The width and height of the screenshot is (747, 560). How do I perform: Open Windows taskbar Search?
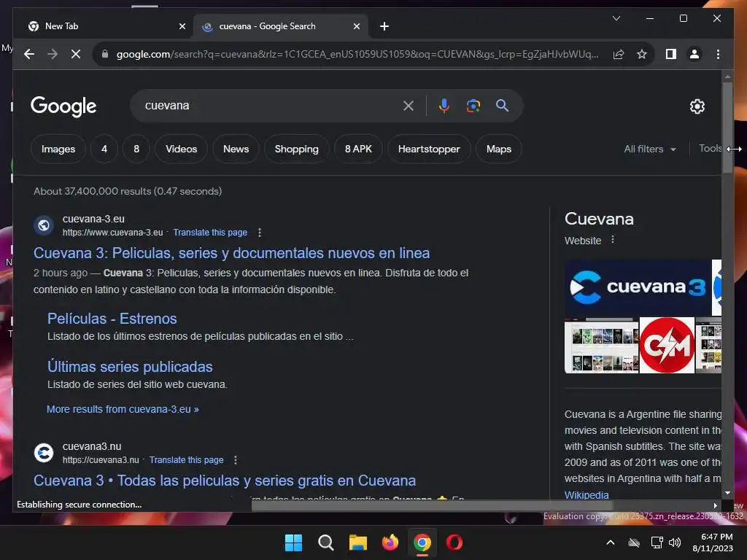[x=326, y=542]
